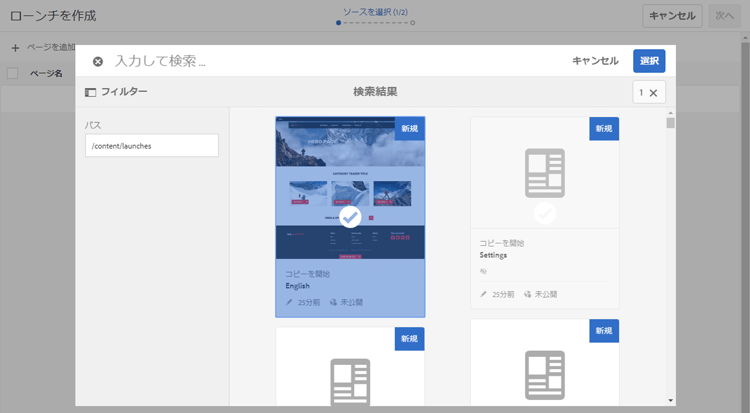750x413 pixels.
Task: Click the ページを追加 plus icon
Action: pos(15,48)
